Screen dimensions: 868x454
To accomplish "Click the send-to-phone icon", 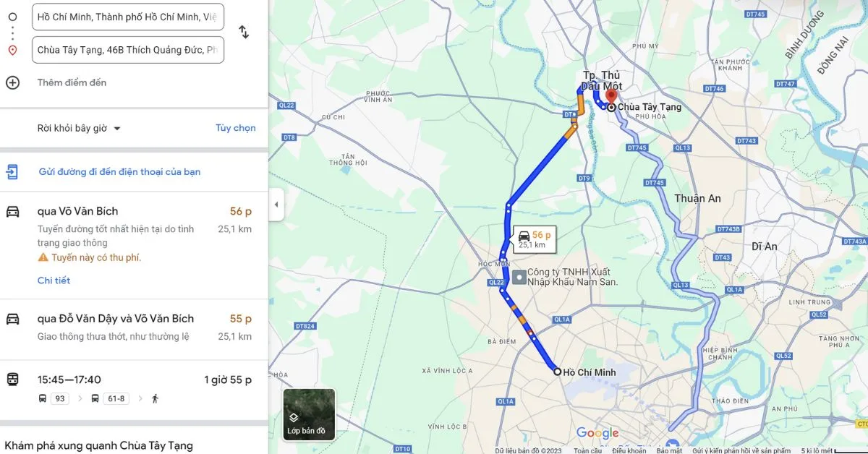I will (x=12, y=171).
